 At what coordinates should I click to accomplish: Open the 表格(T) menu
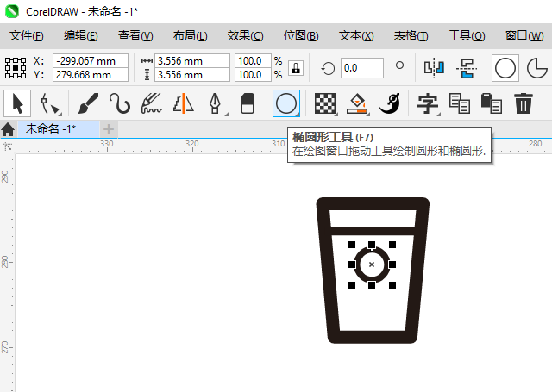tap(411, 35)
